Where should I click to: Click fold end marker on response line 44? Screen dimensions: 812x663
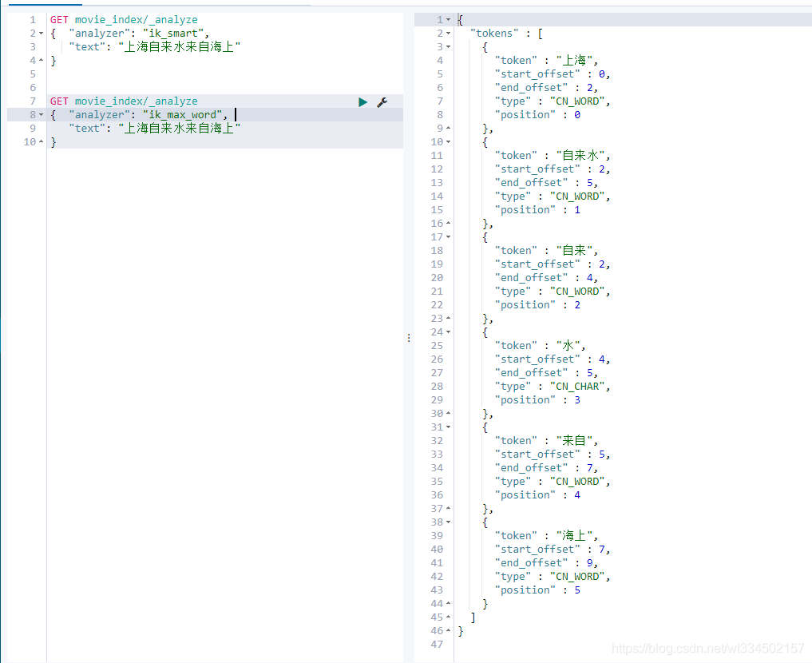449,603
